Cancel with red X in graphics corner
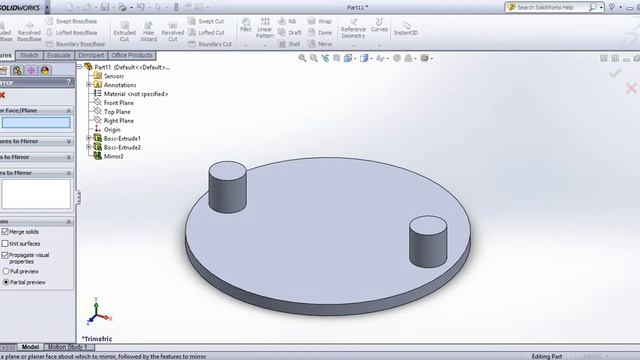Screen dimensions: 640x360 (631, 88)
